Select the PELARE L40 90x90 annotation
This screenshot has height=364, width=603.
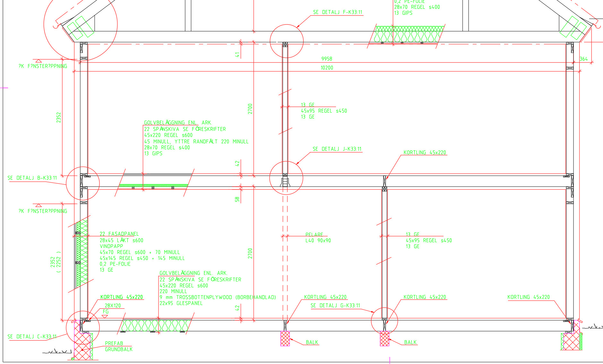(x=318, y=238)
